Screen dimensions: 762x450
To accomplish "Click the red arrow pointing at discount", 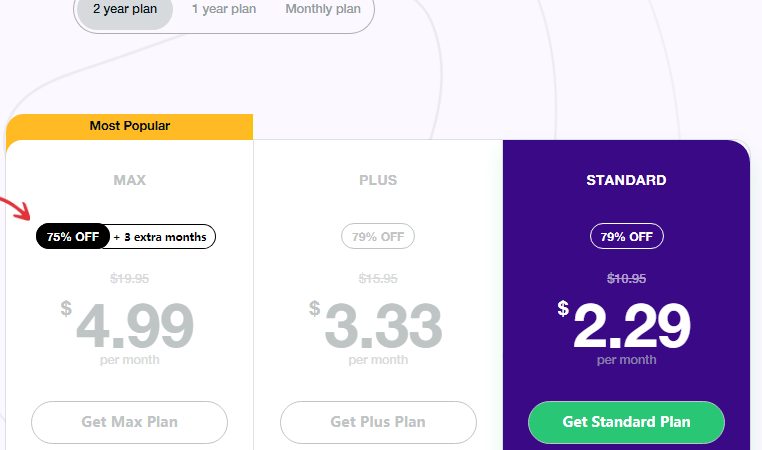I will tap(16, 208).
